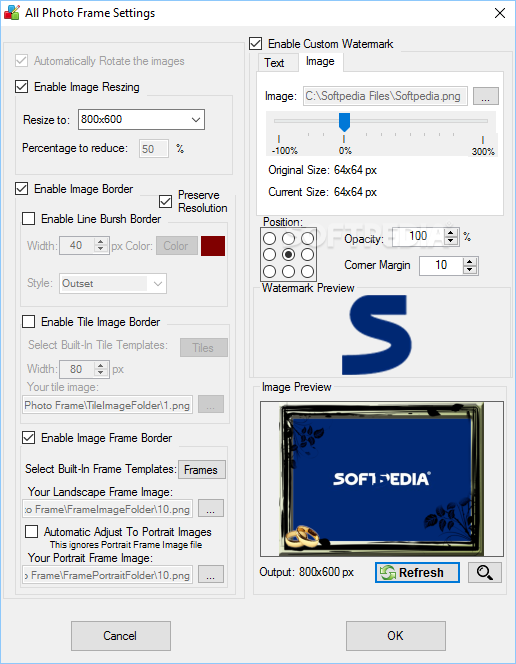Decrease Corner Margin with down arrow
Screen dimensions: 516x664
click(469, 270)
